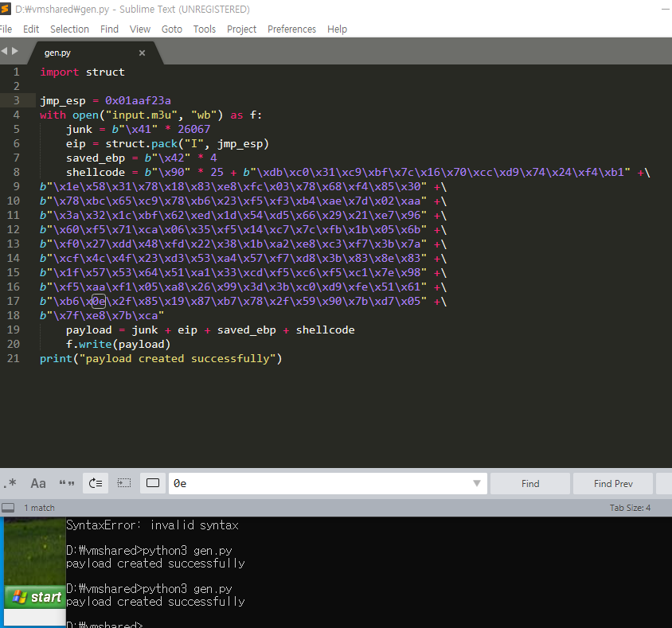Toggle in-selection search option

[124, 483]
